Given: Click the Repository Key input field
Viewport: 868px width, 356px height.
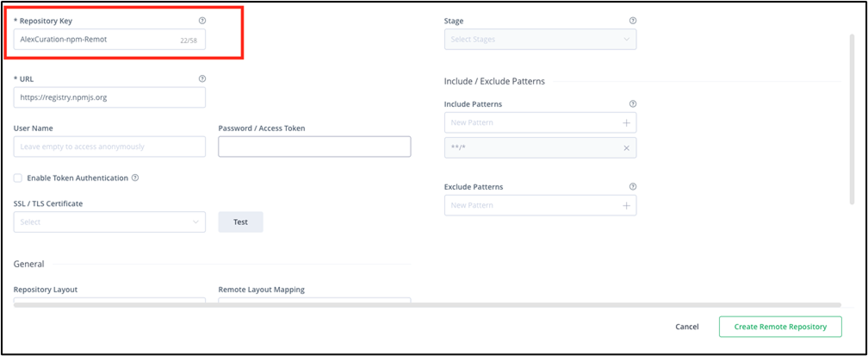Looking at the screenshot, I should pos(95,40).
